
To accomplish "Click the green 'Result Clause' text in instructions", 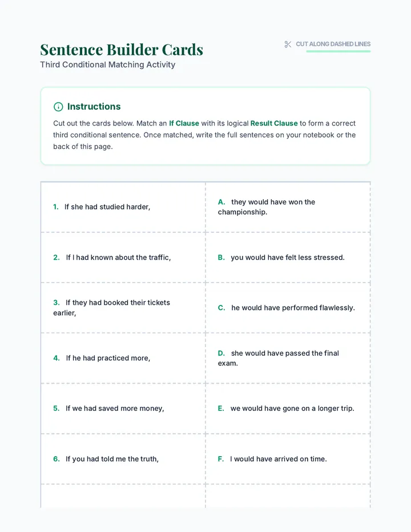I will point(274,123).
